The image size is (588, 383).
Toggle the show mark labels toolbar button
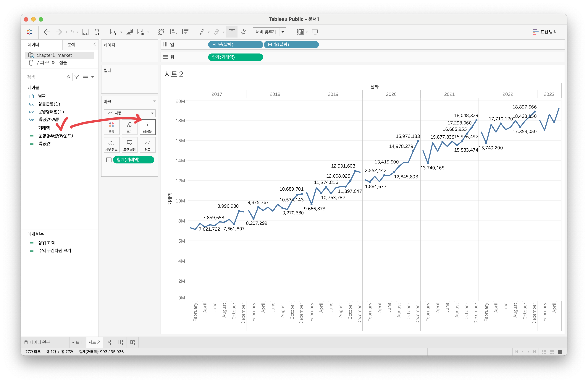[232, 32]
